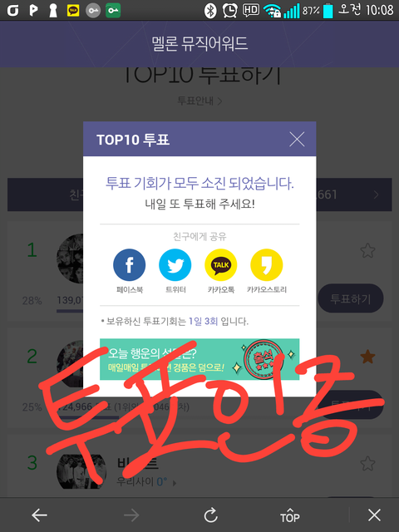Image resolution: width=399 pixels, height=532 pixels.
Task: Go back with the browser left arrow
Action: pyautogui.click(x=39, y=515)
